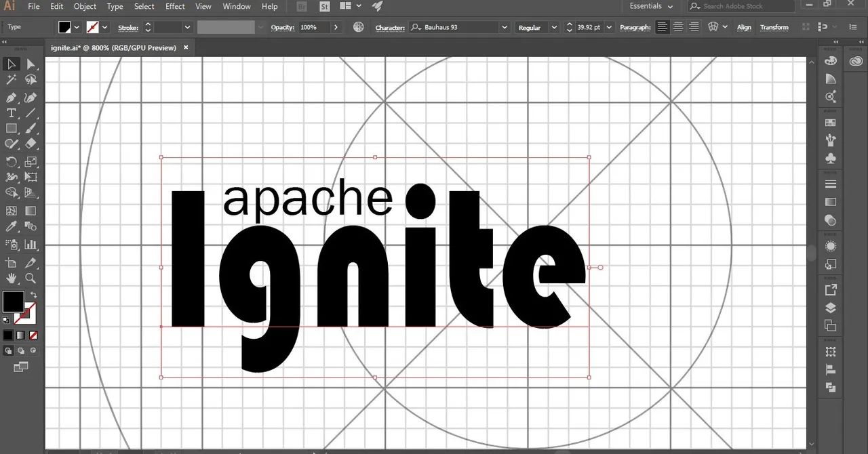Select the Free Transform tool
The height and width of the screenshot is (454, 868).
point(31,177)
